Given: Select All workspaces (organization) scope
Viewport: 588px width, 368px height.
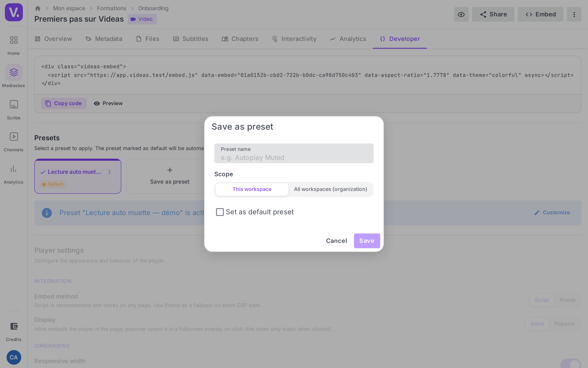Looking at the screenshot, I should (x=331, y=190).
